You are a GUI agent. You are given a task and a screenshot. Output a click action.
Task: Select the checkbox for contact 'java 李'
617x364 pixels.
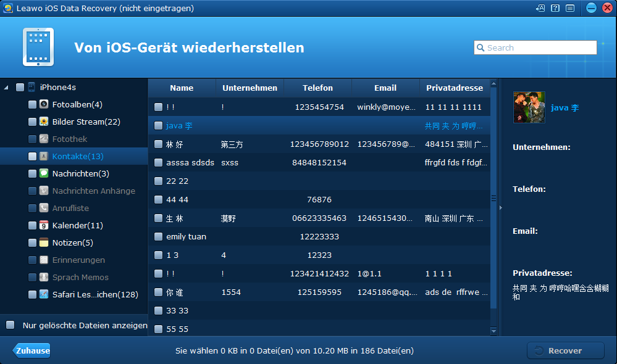(158, 125)
